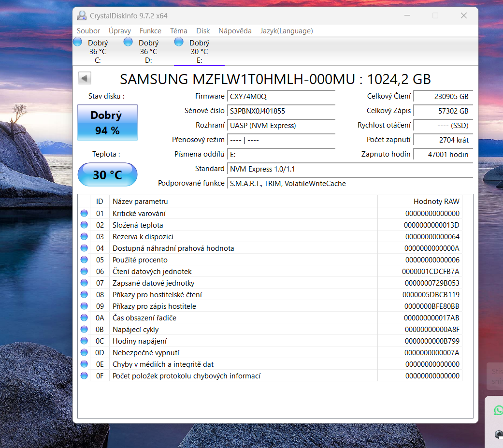Viewport: 503px width, 448px height.
Task: Click the "30 °C" temperature indicator
Action: [x=107, y=174]
